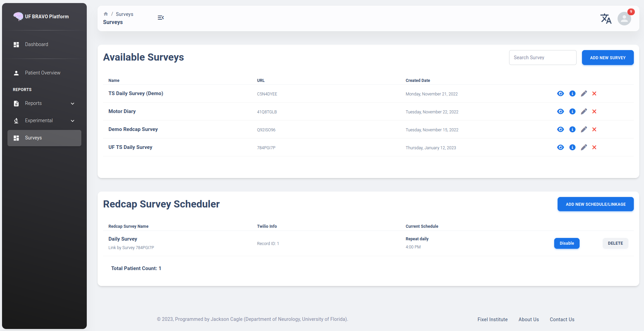Open the Dashboard page
The width and height of the screenshot is (644, 331).
tap(37, 45)
